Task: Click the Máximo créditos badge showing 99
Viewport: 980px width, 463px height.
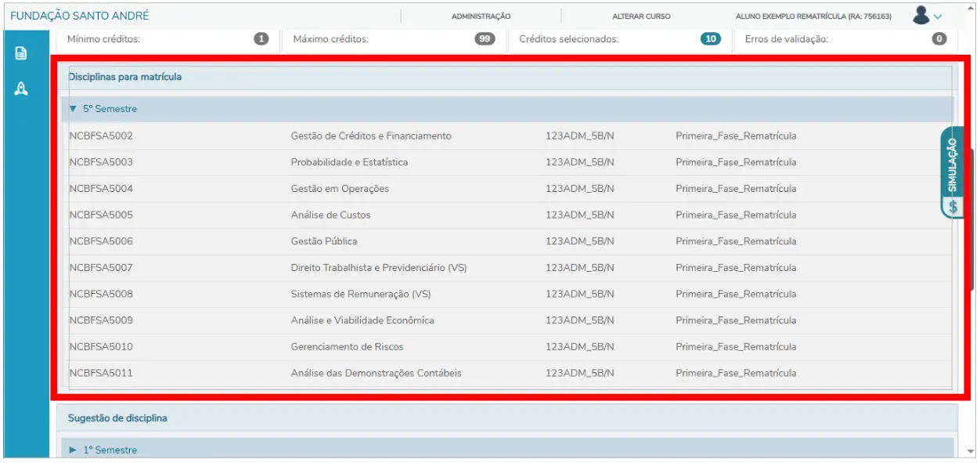Action: tap(485, 39)
